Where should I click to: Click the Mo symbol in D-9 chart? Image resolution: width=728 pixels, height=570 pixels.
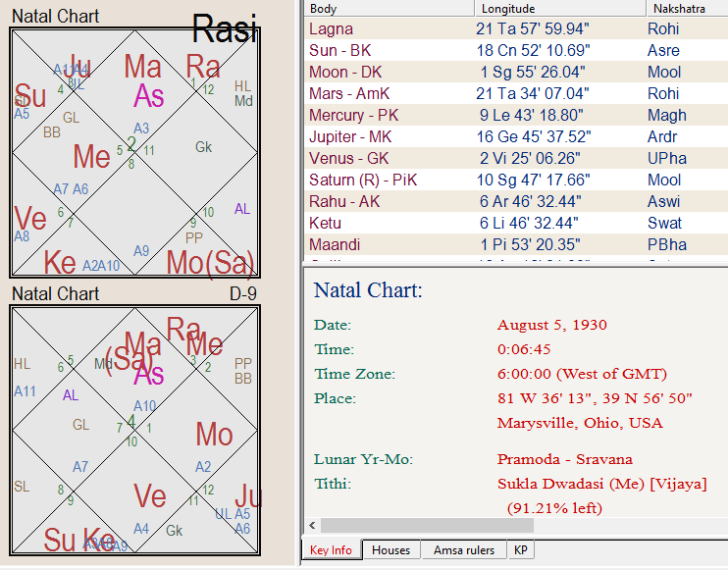214,435
